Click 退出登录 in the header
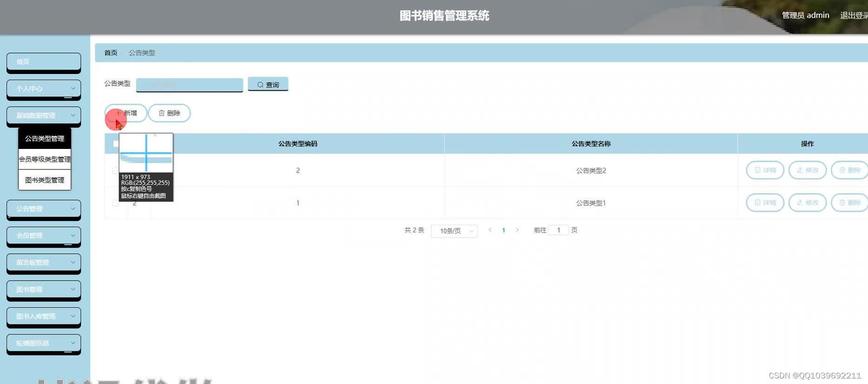Screen dimensions: 868x384 click(x=854, y=15)
